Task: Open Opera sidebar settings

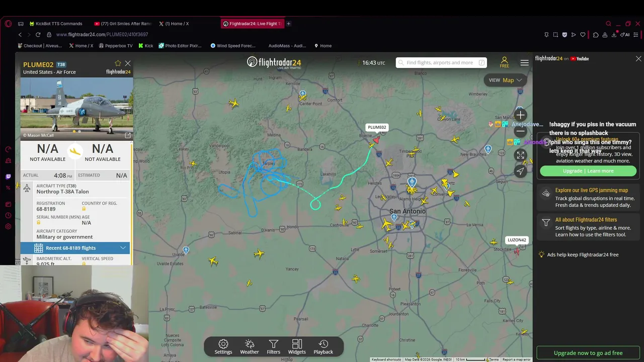Action: pos(8,227)
